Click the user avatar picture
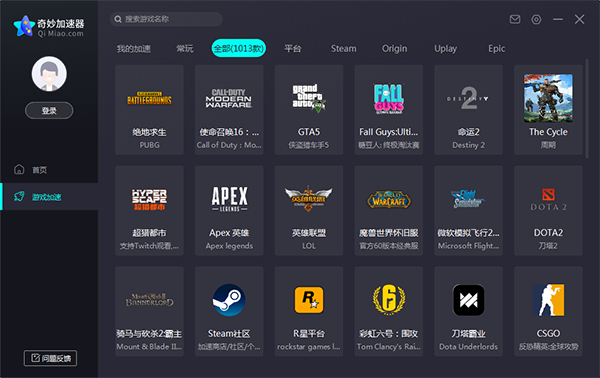Screen dimensions: 600x378 (49, 74)
